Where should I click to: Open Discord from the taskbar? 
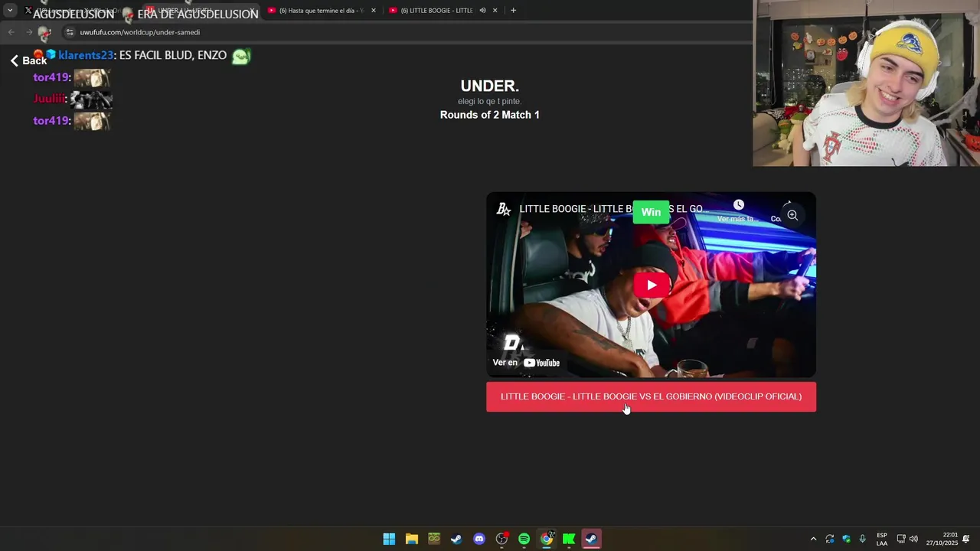pyautogui.click(x=479, y=539)
